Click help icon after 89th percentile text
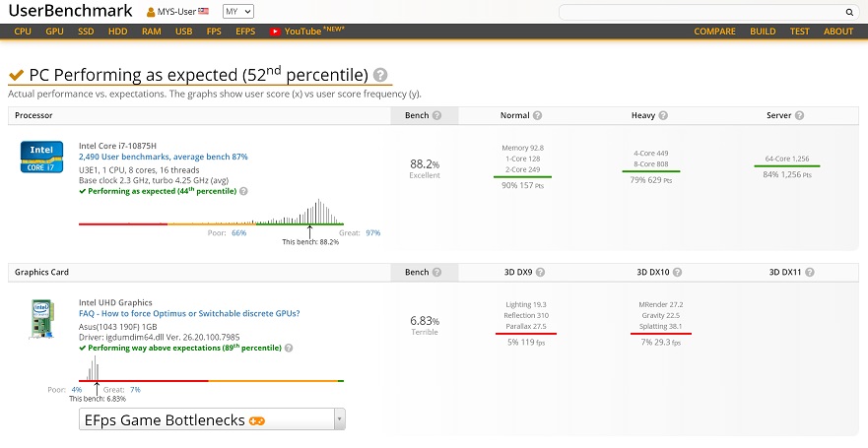 click(x=289, y=349)
